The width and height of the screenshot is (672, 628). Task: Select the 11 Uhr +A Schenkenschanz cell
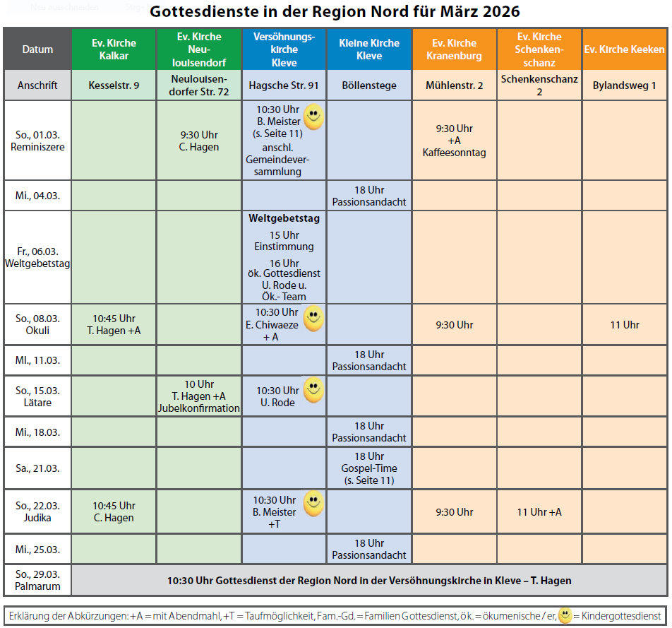click(539, 512)
